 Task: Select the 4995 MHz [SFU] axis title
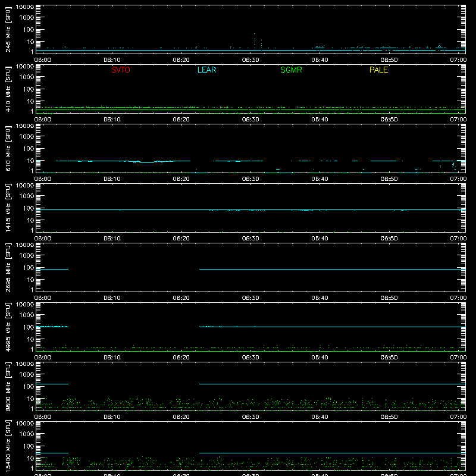pos(8,327)
